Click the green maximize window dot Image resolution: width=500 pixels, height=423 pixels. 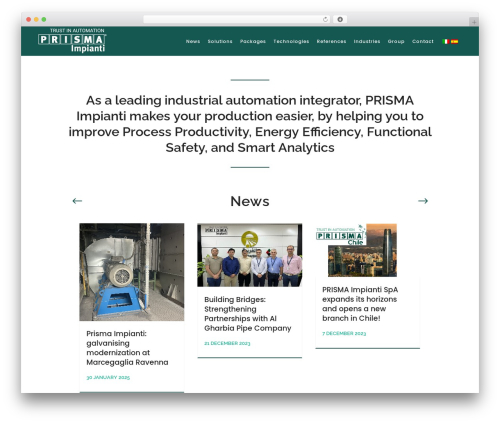click(44, 19)
